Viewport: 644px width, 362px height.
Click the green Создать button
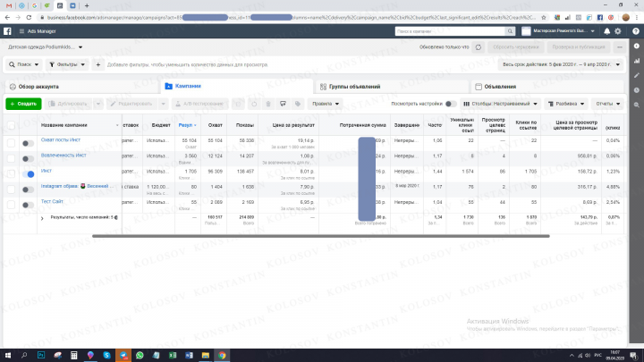[23, 104]
